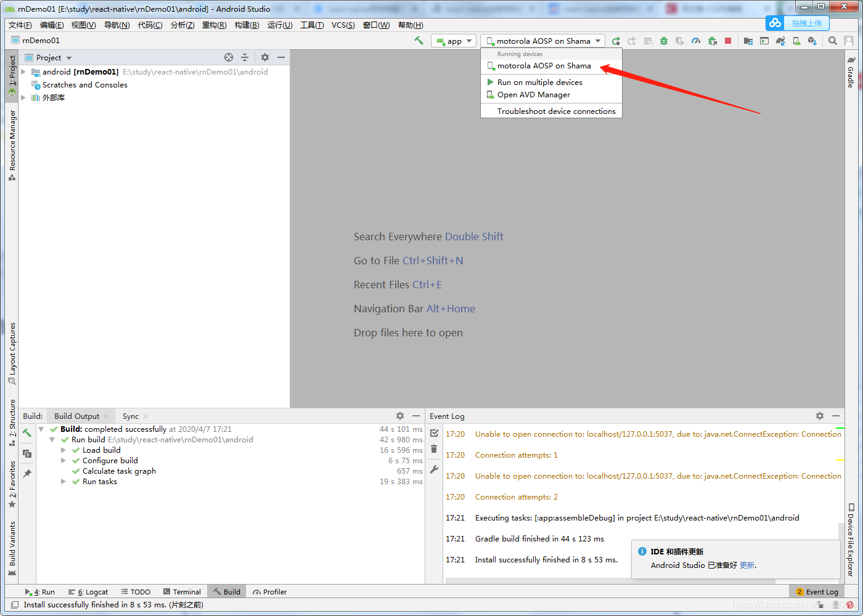Open the motorola AOSP on Shama device dropdown
This screenshot has height=616, width=863.
[543, 41]
